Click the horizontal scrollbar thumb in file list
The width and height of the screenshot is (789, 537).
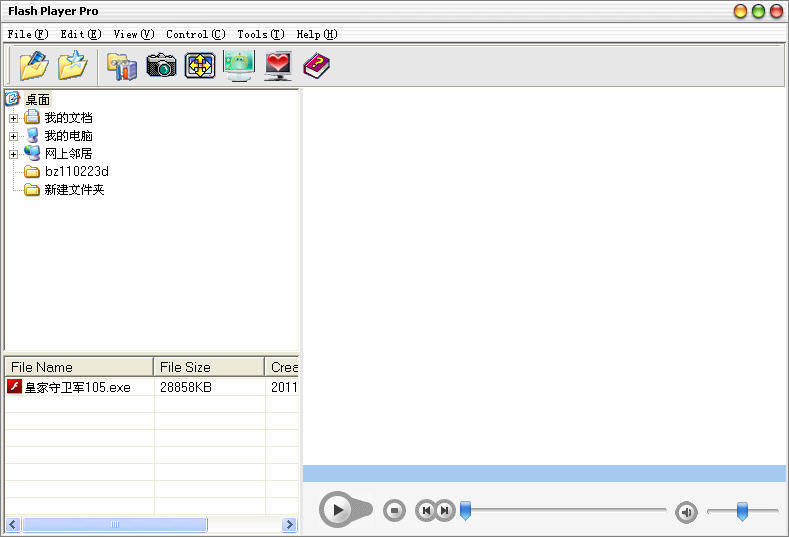coord(115,524)
